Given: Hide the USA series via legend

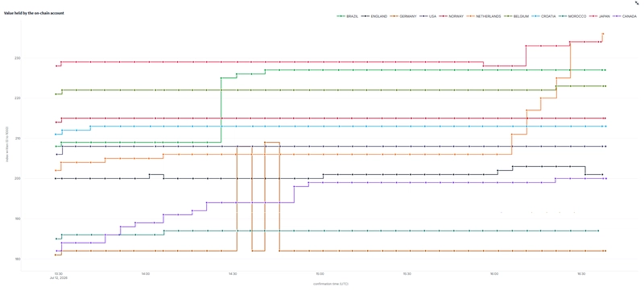Looking at the screenshot, I should 428,16.
